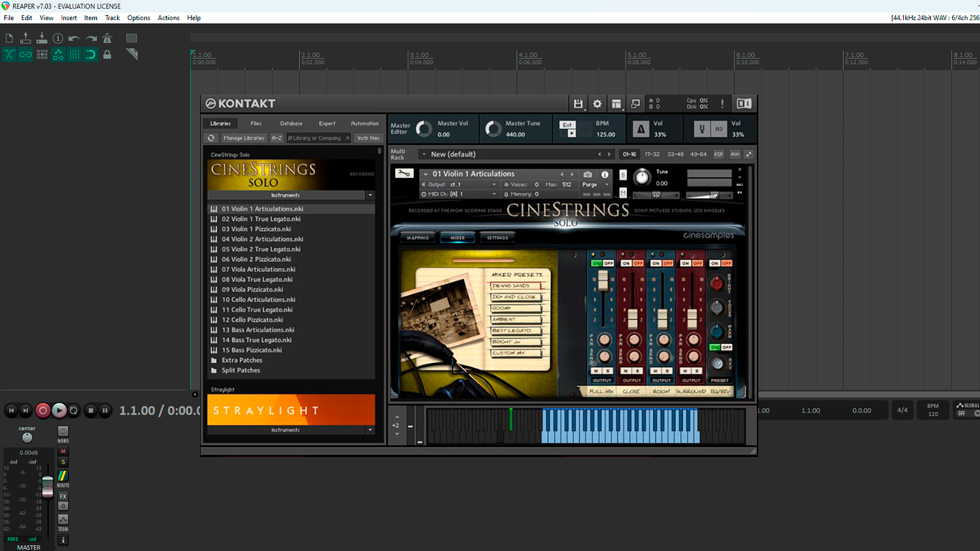Open Kontakt save disk icon menu
The width and height of the screenshot is (980, 551).
(x=578, y=104)
